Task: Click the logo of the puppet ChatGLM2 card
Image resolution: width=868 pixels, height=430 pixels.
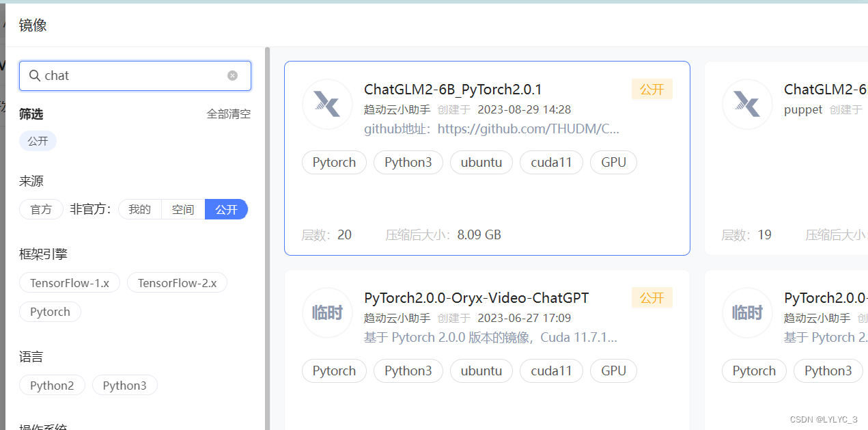Action: pyautogui.click(x=747, y=104)
